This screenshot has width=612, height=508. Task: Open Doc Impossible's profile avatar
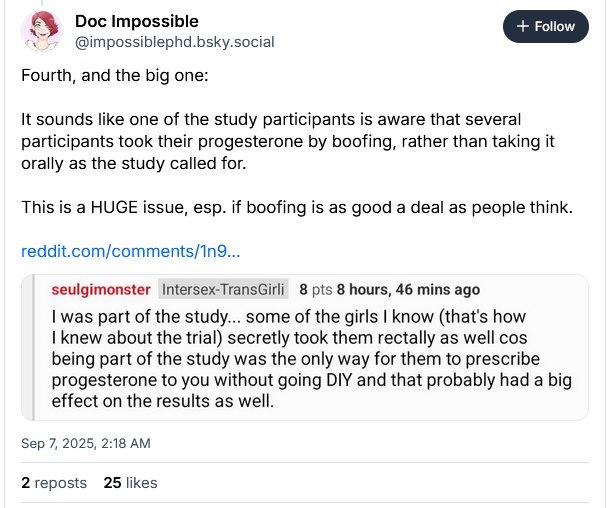41,31
